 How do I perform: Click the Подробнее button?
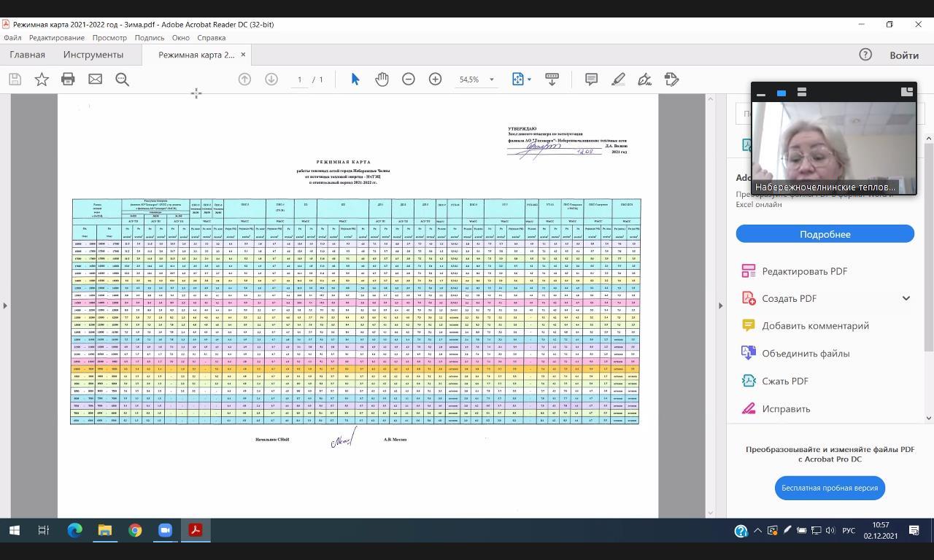825,234
